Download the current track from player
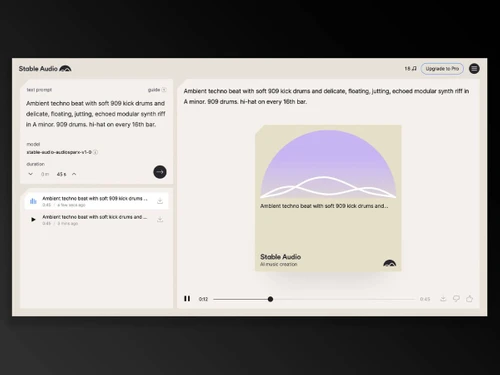The image size is (500, 375). pyautogui.click(x=443, y=298)
